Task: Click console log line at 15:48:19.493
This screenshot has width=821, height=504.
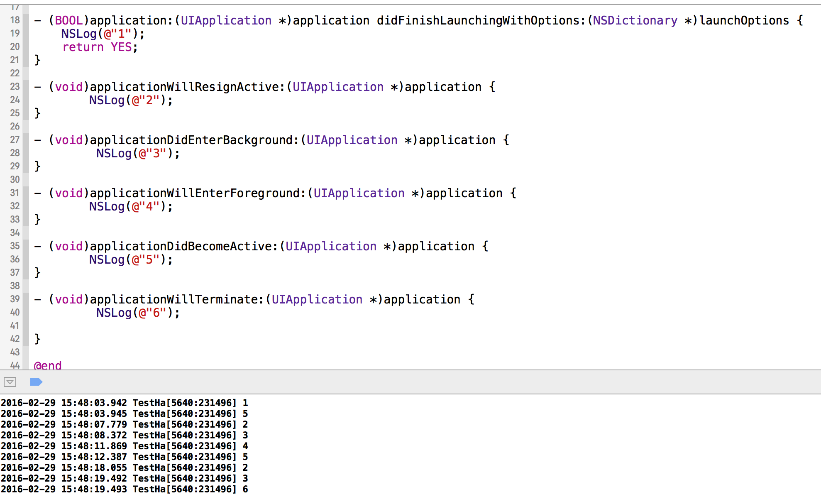Action: 125,489
